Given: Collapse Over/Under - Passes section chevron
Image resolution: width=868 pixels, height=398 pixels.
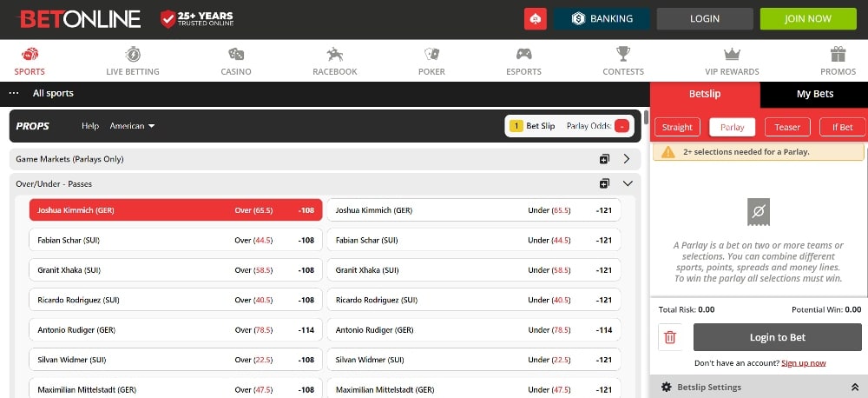Looking at the screenshot, I should coord(628,183).
